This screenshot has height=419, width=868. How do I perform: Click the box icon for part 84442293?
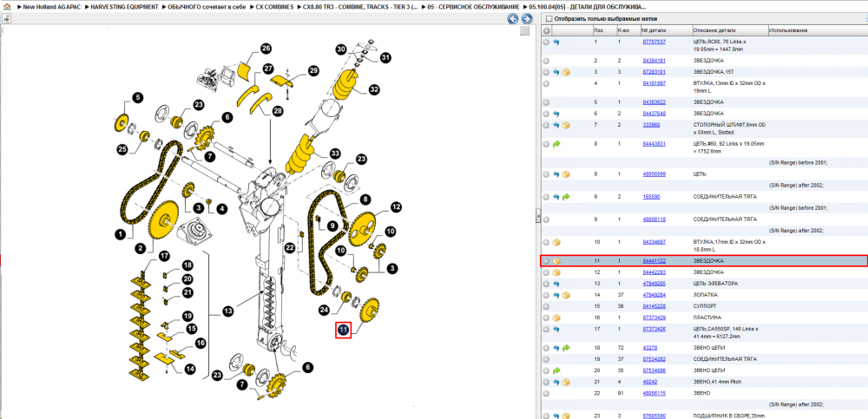click(556, 272)
